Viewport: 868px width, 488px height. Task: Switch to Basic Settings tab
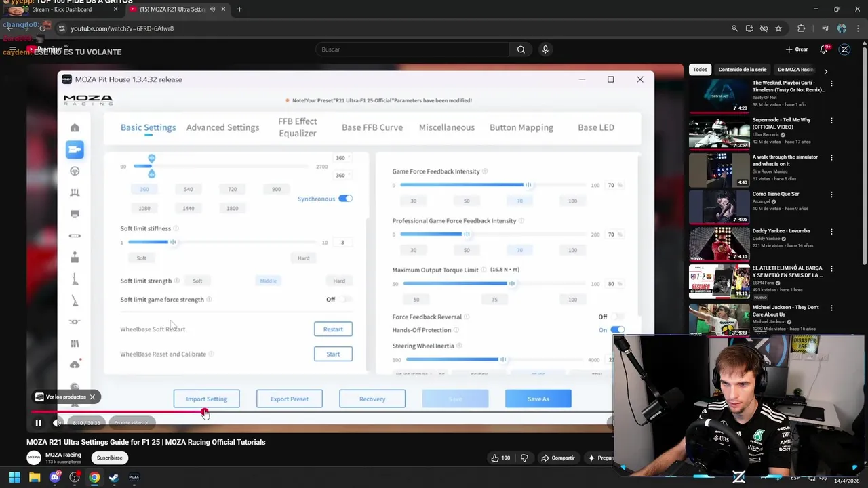(148, 127)
